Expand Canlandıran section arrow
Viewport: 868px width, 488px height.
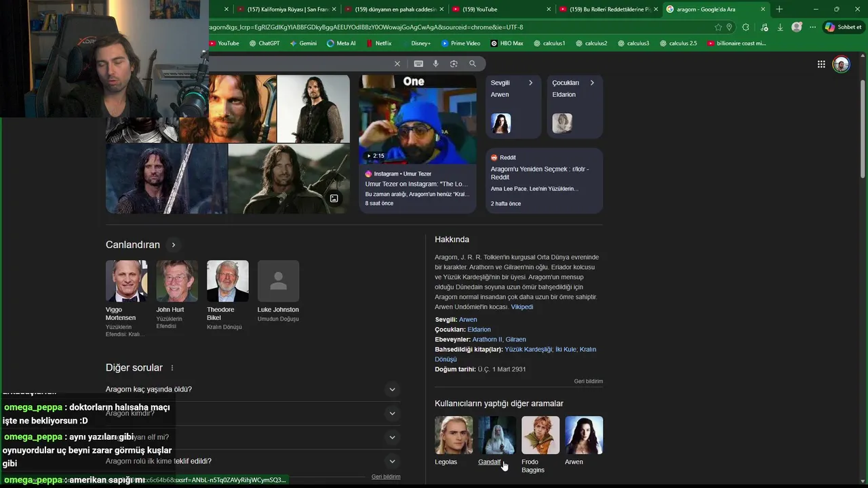tap(174, 245)
